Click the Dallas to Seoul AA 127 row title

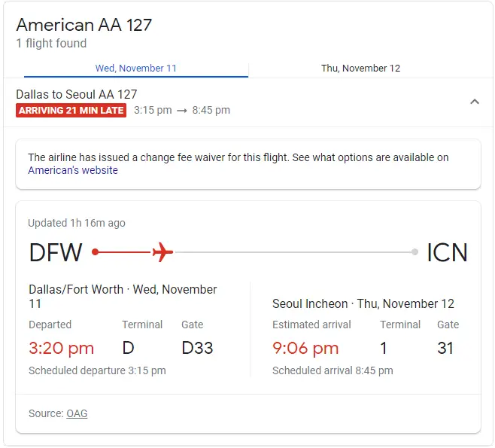(x=77, y=94)
